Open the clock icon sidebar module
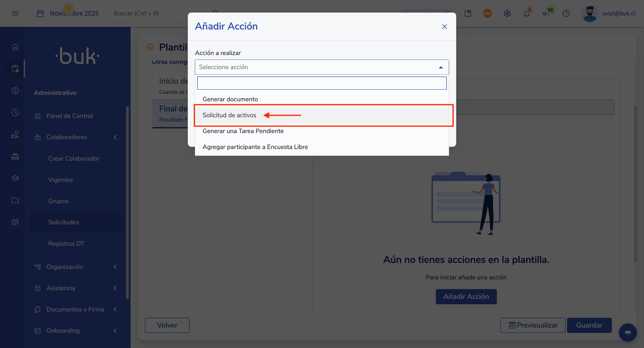 point(15,113)
